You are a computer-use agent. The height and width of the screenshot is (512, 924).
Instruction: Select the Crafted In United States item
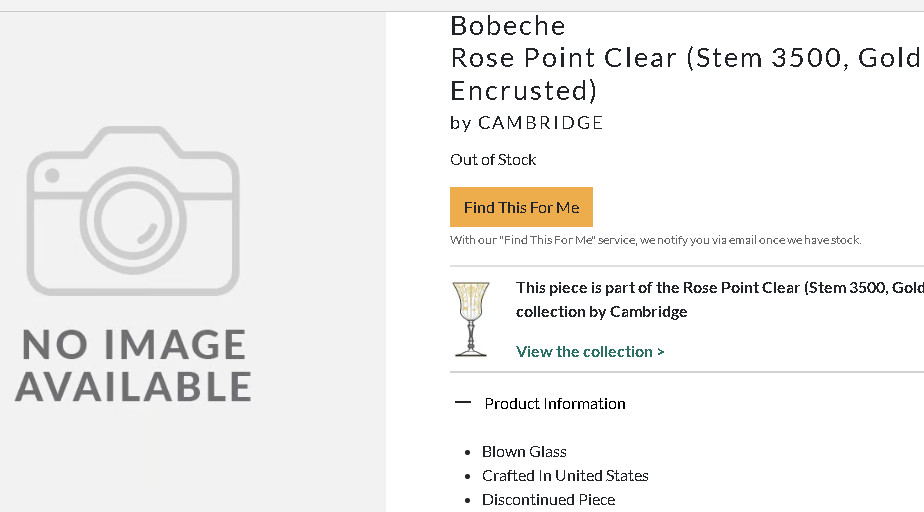click(565, 475)
